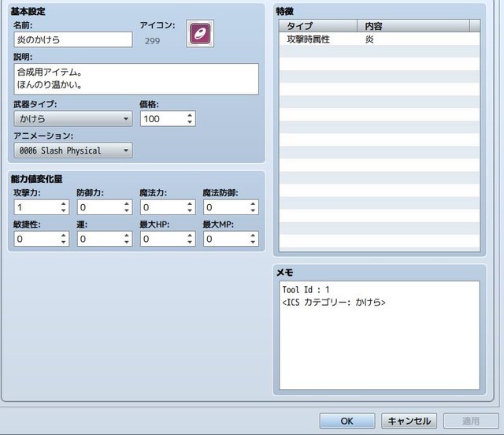The height and width of the screenshot is (435, 504).
Task: Select the 攻撃時属性 trait row
Action: click(380, 39)
